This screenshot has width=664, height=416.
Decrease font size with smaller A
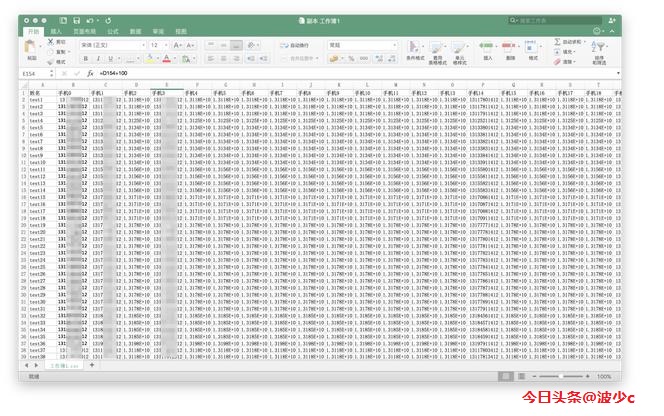point(191,45)
